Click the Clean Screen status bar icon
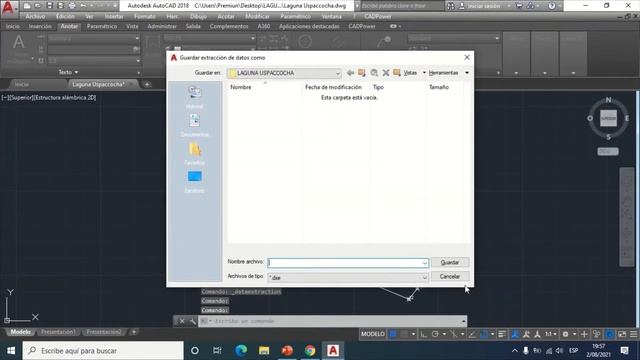The height and width of the screenshot is (360, 640). coord(622,334)
